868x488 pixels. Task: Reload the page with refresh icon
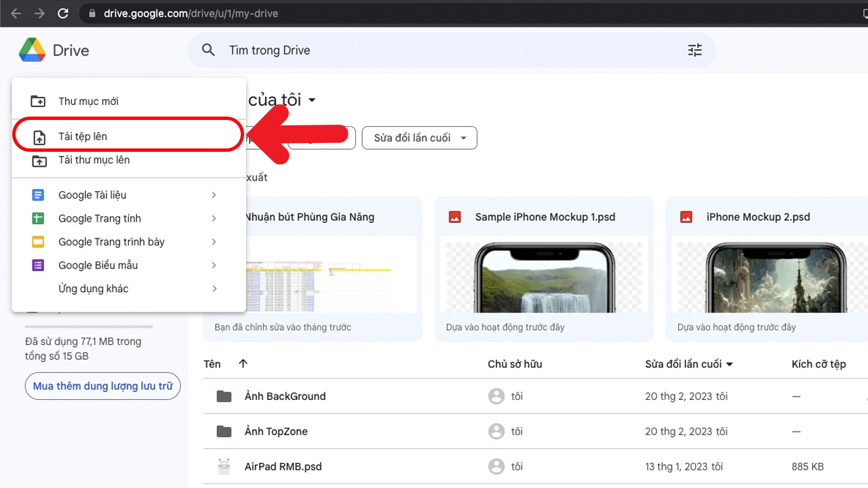(x=63, y=14)
